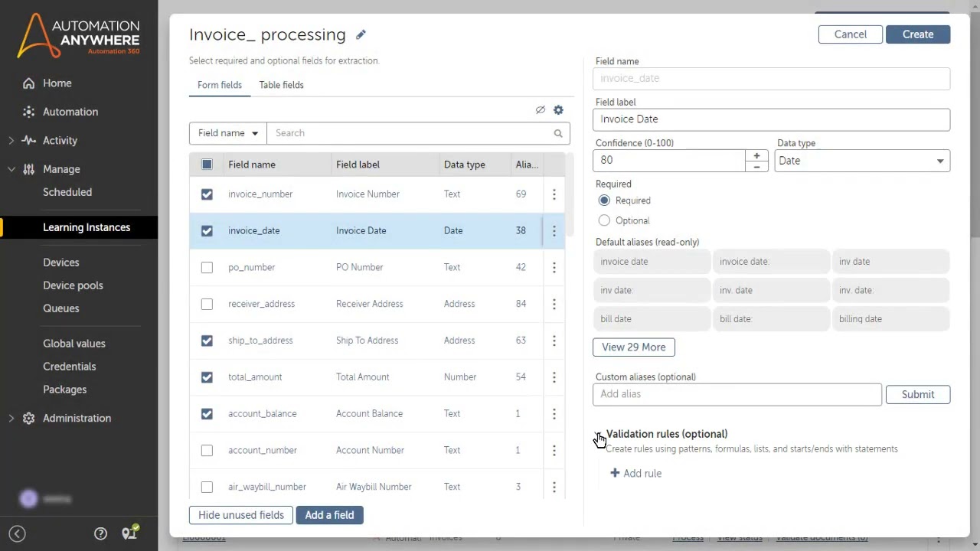Image resolution: width=980 pixels, height=551 pixels.
Task: Expand the Activity menu chevron
Action: 11,141
